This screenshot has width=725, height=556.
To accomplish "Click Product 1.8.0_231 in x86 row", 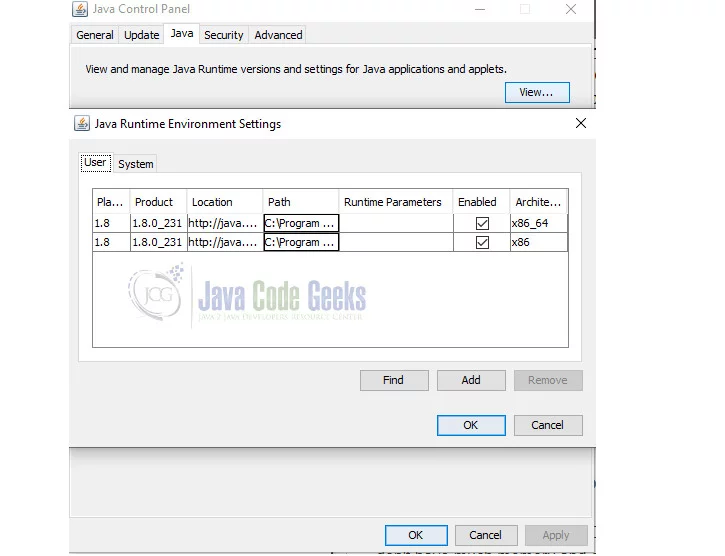I will pyautogui.click(x=158, y=242).
